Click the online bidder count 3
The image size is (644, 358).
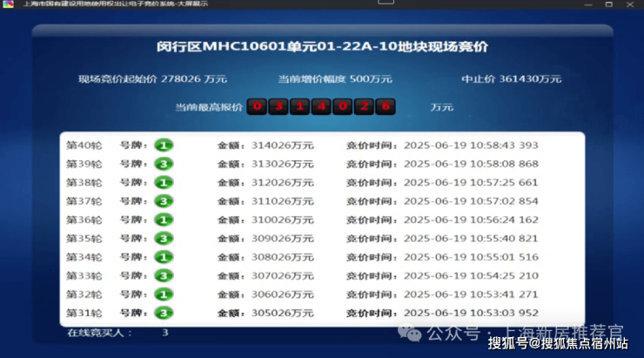165,333
